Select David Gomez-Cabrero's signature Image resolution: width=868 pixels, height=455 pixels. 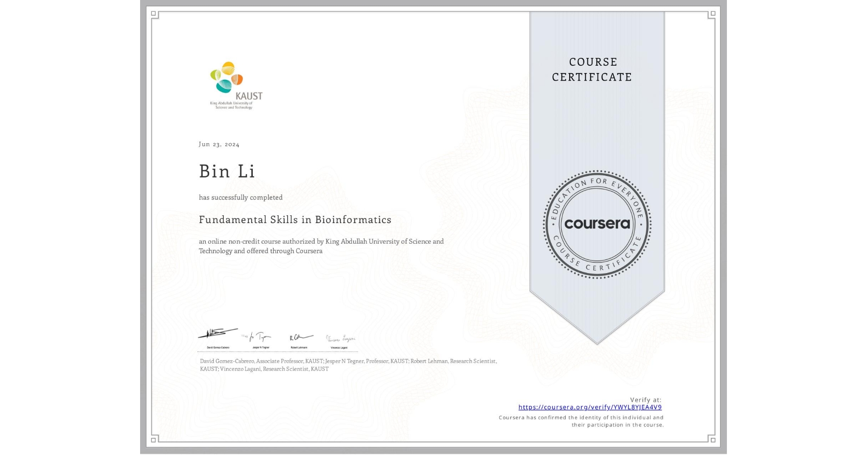point(216,333)
